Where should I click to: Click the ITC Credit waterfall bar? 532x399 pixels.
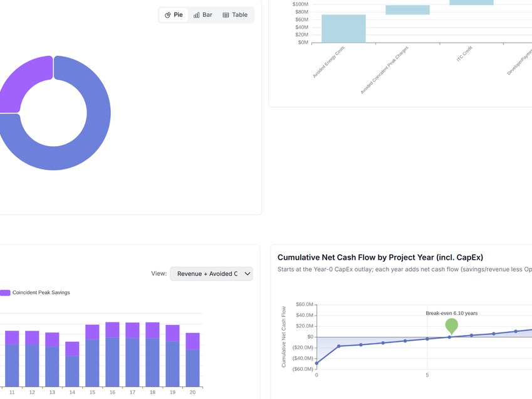point(472,3)
